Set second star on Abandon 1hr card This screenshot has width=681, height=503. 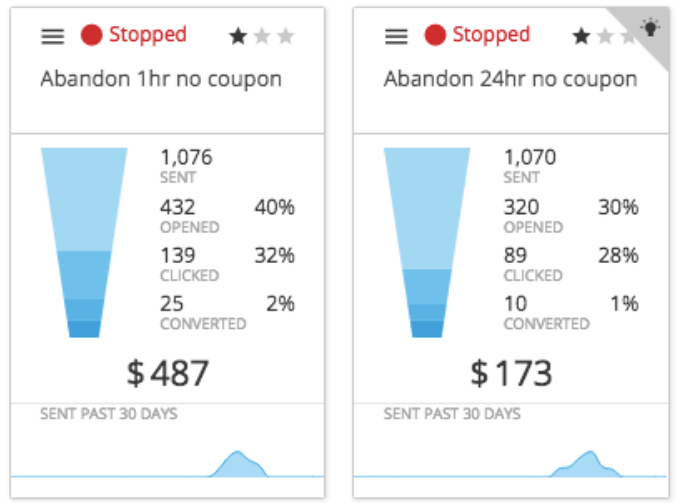(262, 36)
